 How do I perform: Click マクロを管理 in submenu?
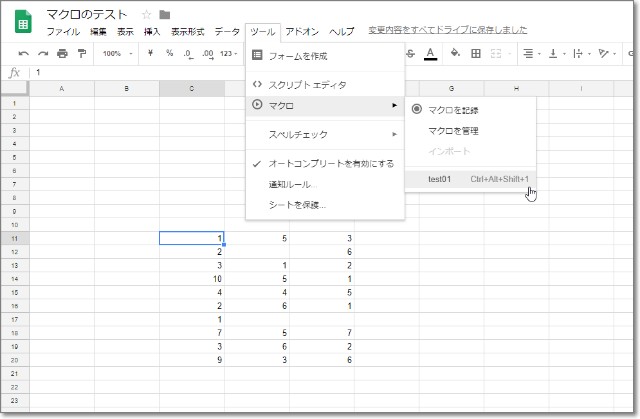(453, 130)
